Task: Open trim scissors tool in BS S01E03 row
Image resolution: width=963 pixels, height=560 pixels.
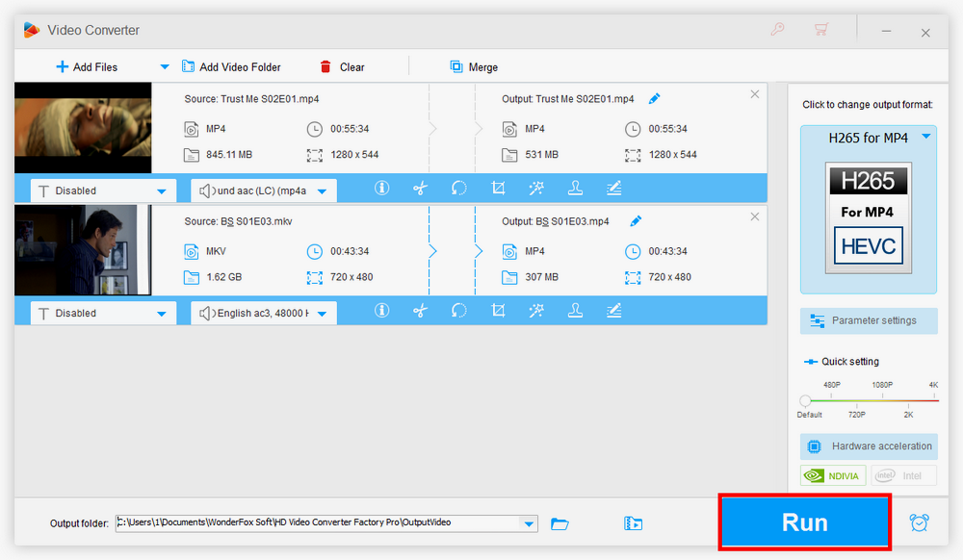Action: (420, 311)
